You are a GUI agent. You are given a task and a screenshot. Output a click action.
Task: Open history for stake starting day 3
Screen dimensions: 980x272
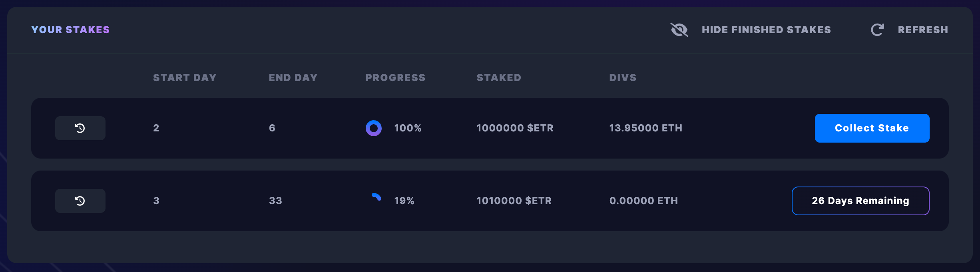[x=80, y=201]
